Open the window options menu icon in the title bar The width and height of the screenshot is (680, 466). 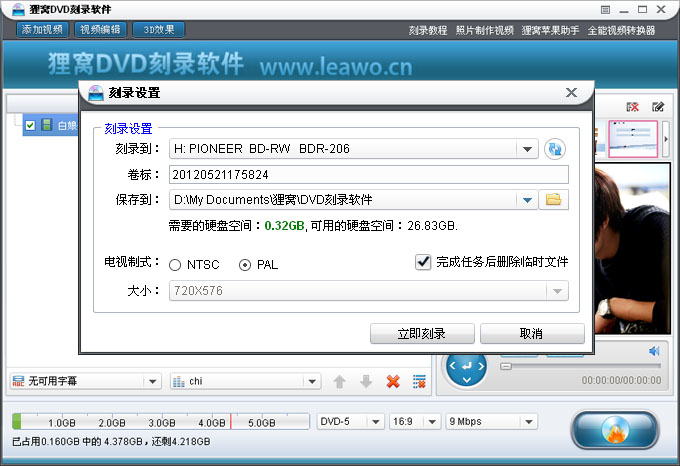coord(605,10)
